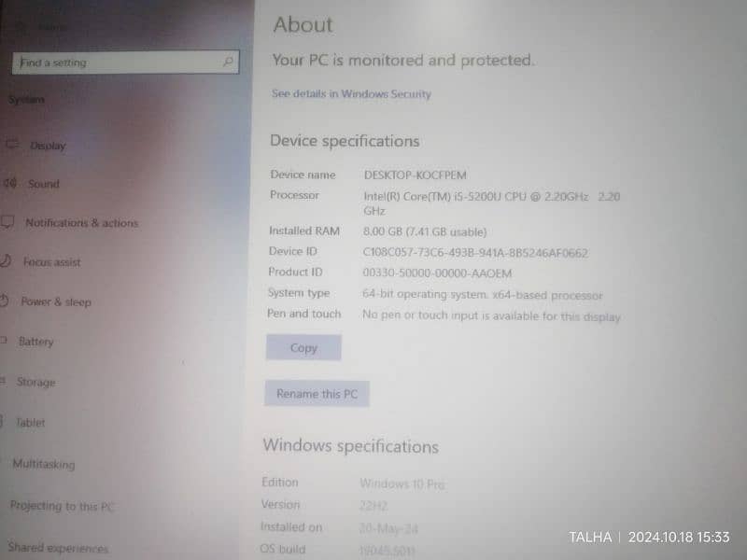
Task: Click the Display monitor icon in the sidebar
Action: pos(12,145)
